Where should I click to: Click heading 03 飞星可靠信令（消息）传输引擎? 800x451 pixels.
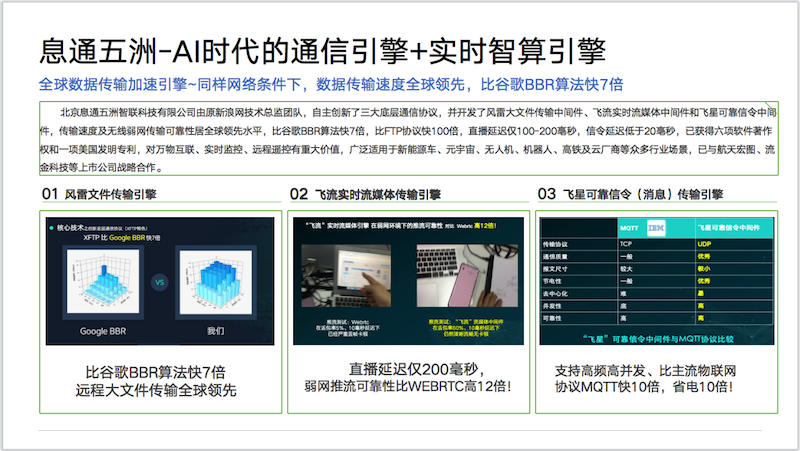pyautogui.click(x=630, y=194)
